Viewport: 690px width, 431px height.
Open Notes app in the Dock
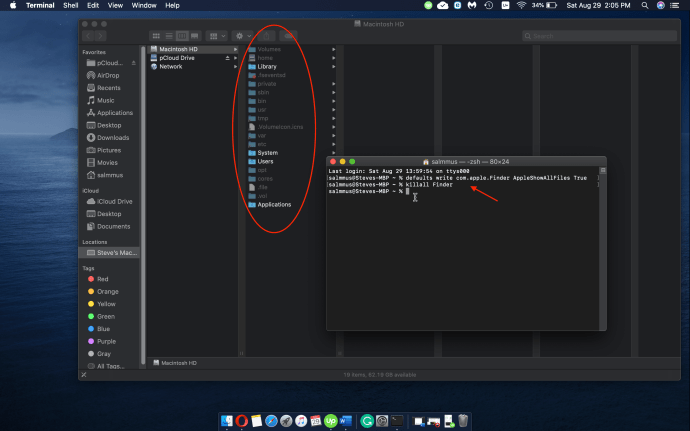tap(257, 421)
